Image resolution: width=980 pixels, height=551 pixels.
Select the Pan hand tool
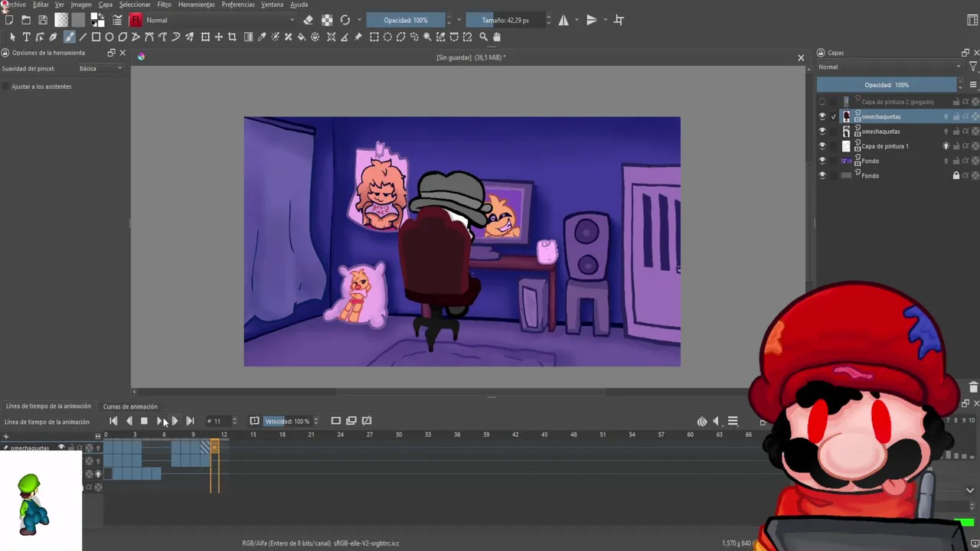(496, 37)
